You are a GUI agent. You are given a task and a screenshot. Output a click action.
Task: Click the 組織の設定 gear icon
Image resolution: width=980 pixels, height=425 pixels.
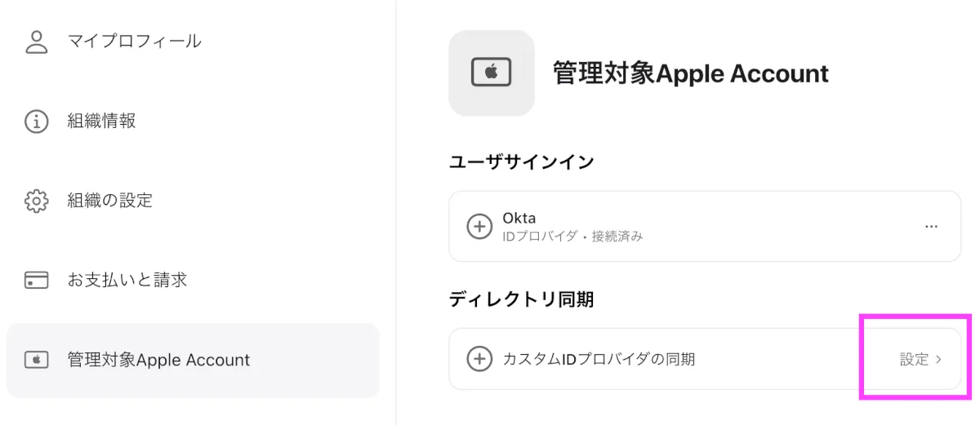pos(36,201)
